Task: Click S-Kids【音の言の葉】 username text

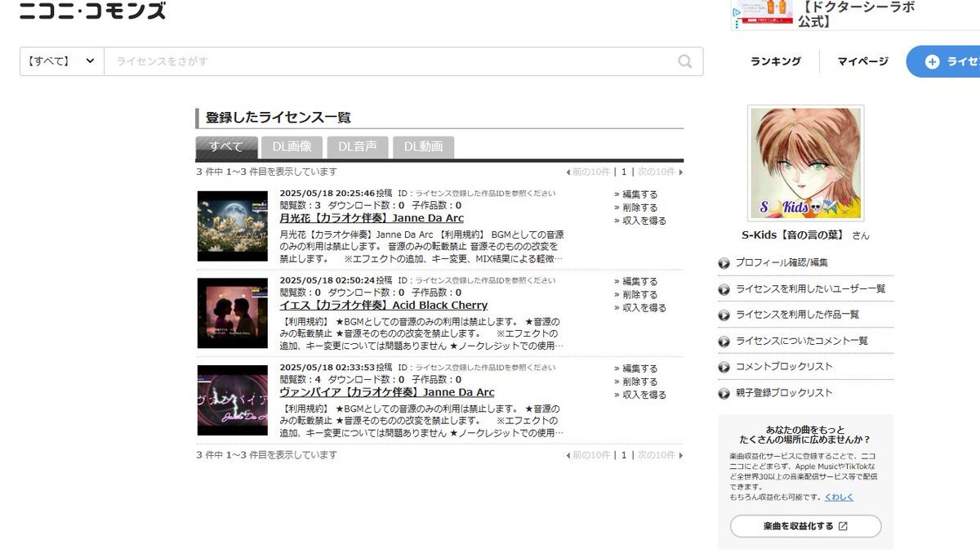Action: coord(795,235)
